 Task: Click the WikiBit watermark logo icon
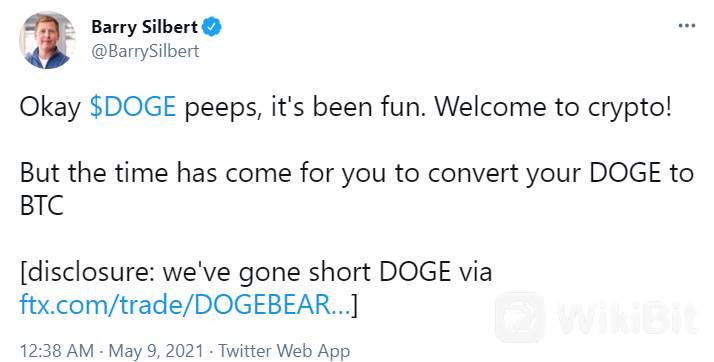point(520,317)
